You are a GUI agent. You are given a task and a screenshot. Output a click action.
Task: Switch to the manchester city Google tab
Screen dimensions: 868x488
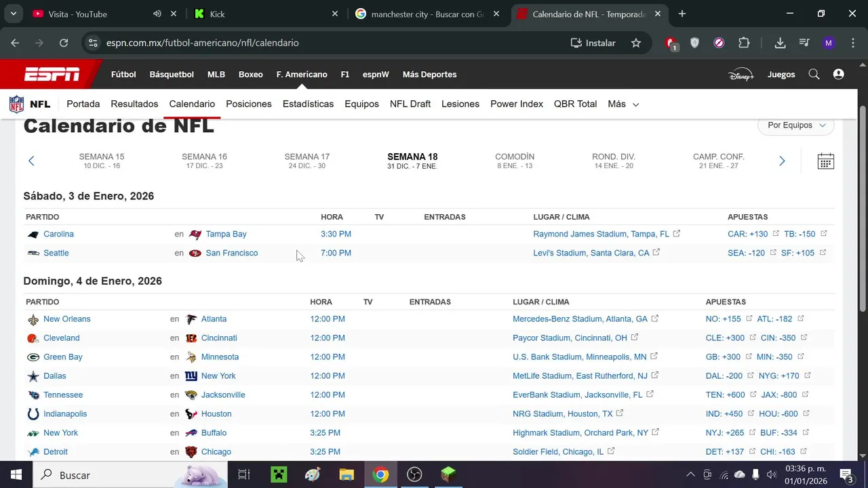[x=427, y=14]
